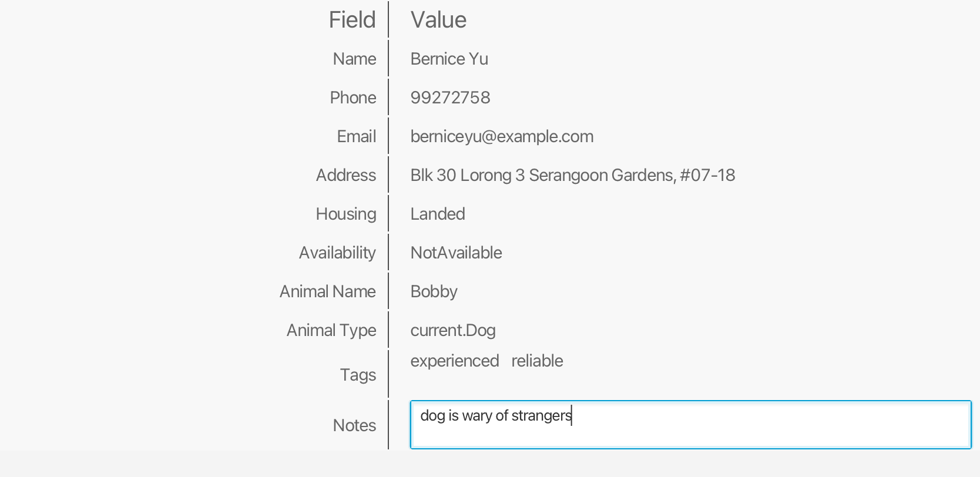Select the 'reliable' tag
This screenshot has width=980, height=477.
pyautogui.click(x=537, y=361)
